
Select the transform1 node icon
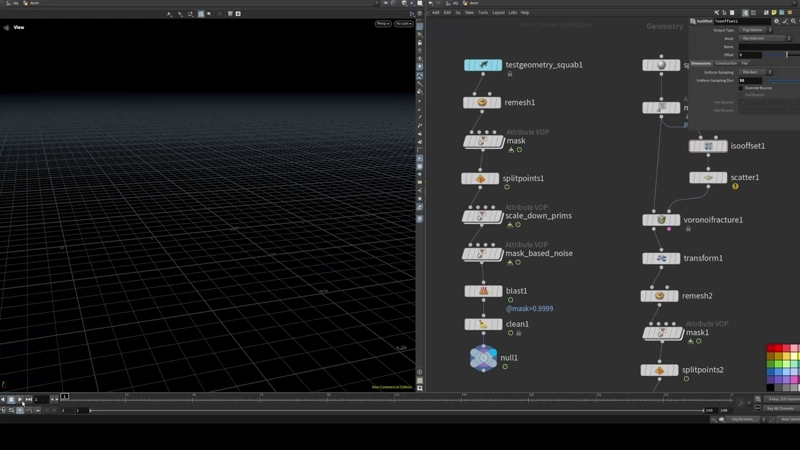[x=661, y=258]
